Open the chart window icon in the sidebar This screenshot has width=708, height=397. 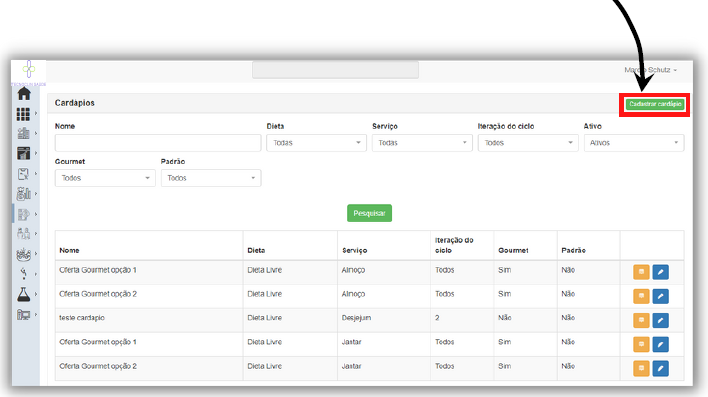23,153
